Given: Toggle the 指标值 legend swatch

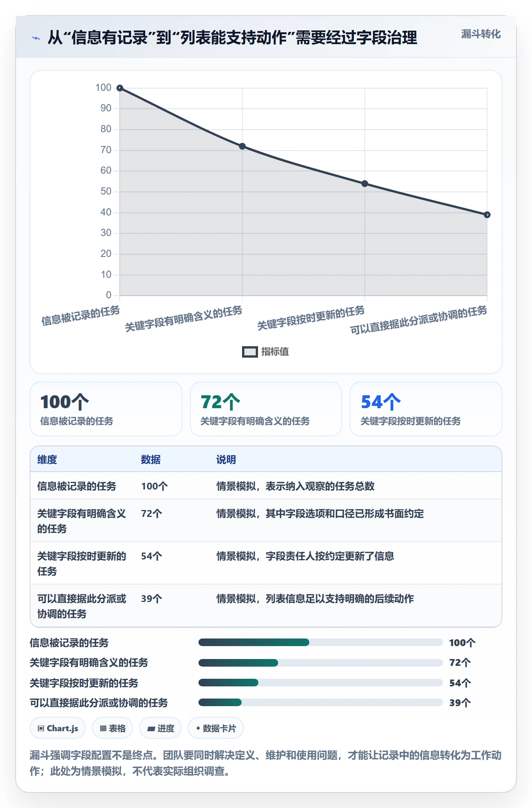Looking at the screenshot, I should tap(250, 352).
